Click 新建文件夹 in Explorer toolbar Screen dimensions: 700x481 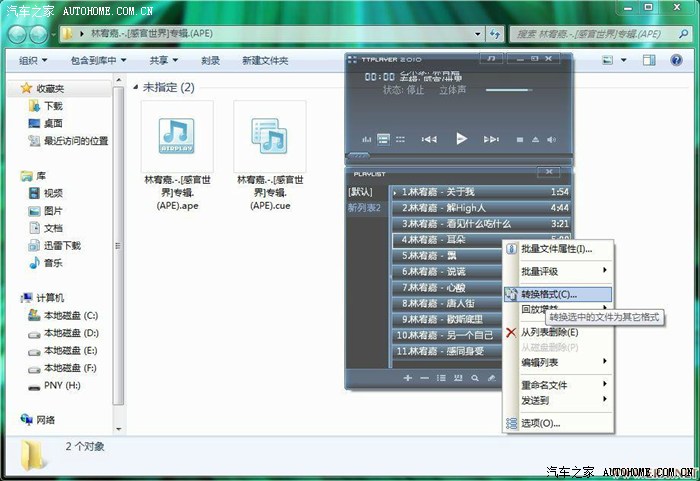point(265,61)
